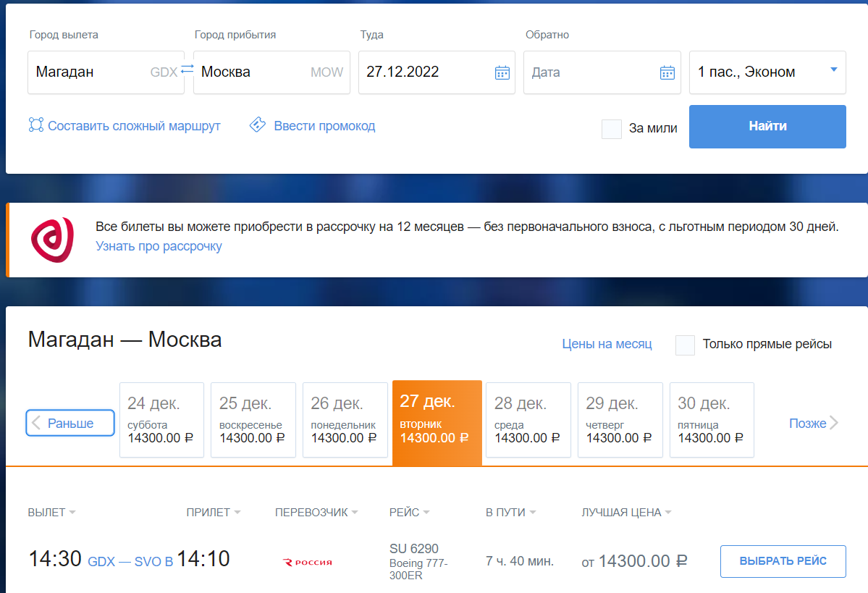The image size is (868, 593).
Task: Click departure city field Магадан
Action: point(106,72)
